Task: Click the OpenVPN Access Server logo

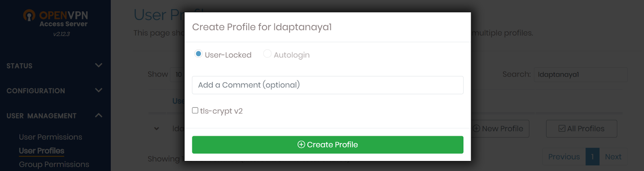Action: [56, 19]
